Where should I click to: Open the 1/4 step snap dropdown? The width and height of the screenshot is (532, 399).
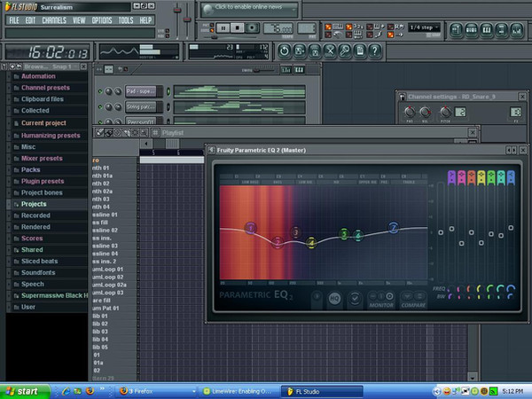(425, 27)
